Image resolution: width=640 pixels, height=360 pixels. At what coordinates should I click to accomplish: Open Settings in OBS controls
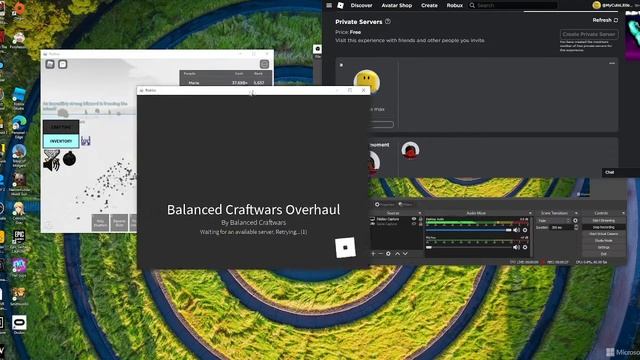click(604, 247)
